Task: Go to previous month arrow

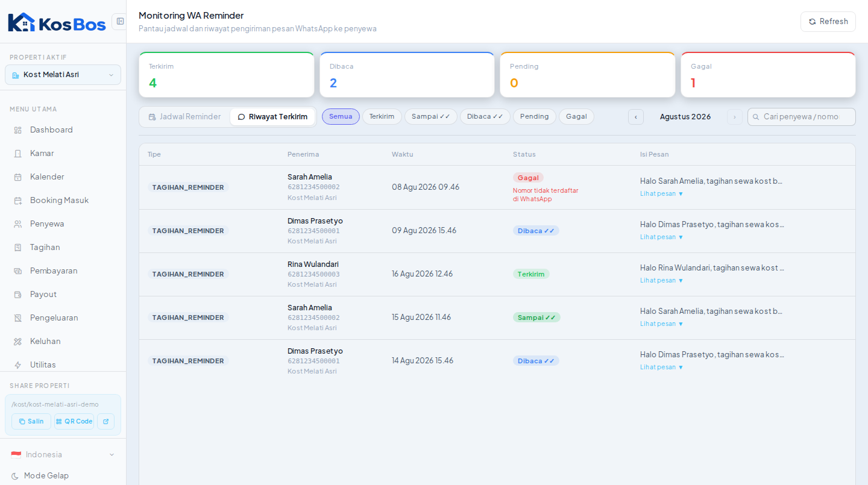Action: [636, 117]
